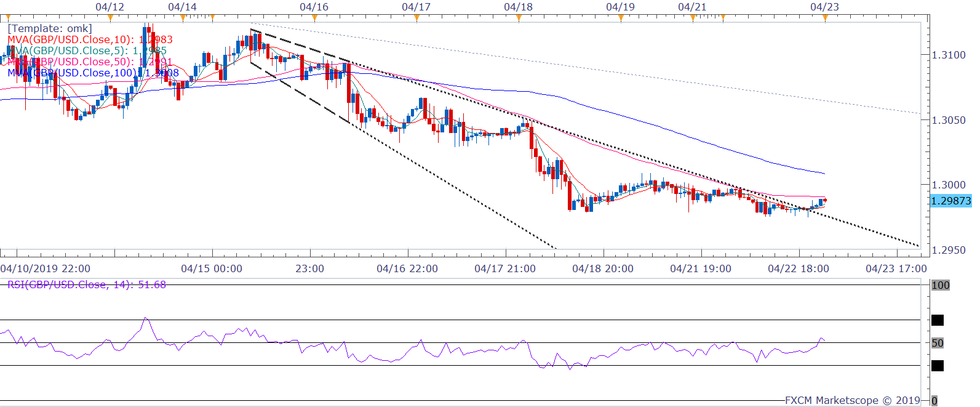Select the orange day marker below 04/19
The image size is (980, 407).
pos(621,18)
